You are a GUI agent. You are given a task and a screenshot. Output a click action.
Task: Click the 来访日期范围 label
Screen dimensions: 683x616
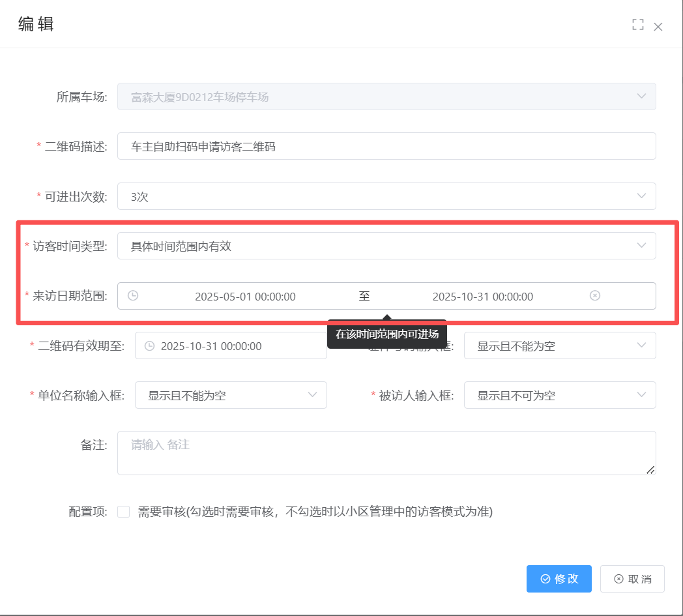pos(70,296)
